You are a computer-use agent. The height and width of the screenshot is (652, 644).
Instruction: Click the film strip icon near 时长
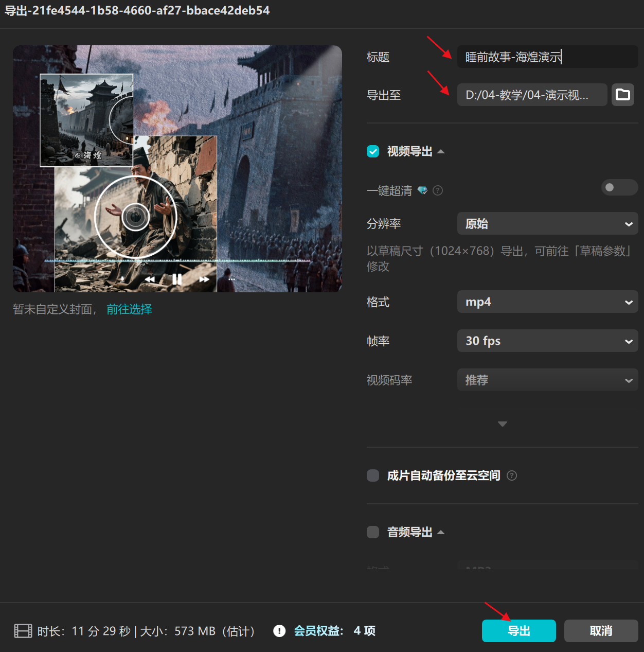pyautogui.click(x=23, y=630)
